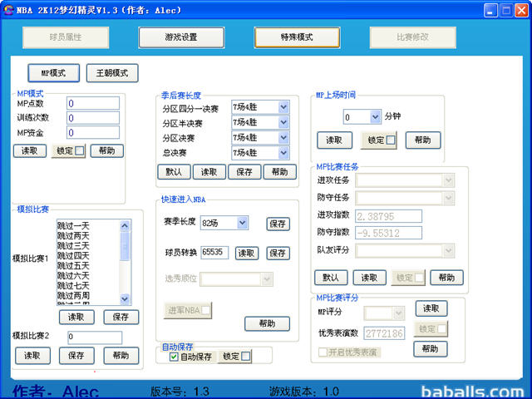The width and height of the screenshot is (532, 399).
Task: Click 保存 under the 模拟比赛1 list
Action: point(121,318)
